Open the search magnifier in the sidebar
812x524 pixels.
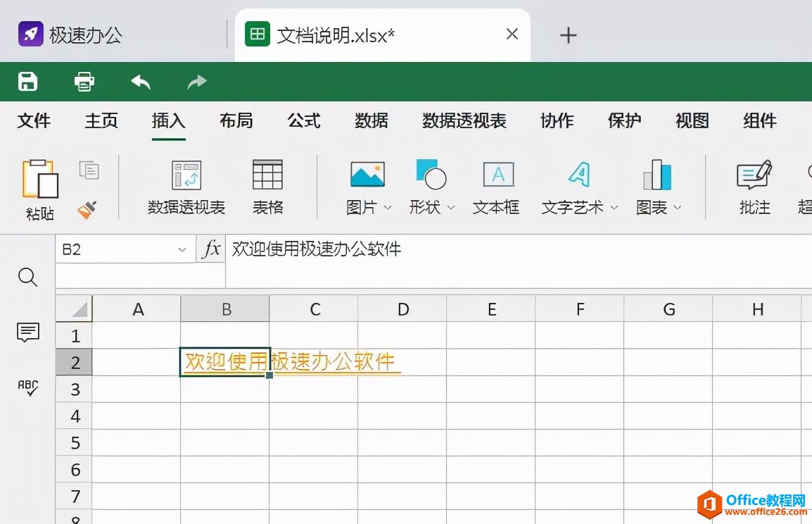click(27, 277)
